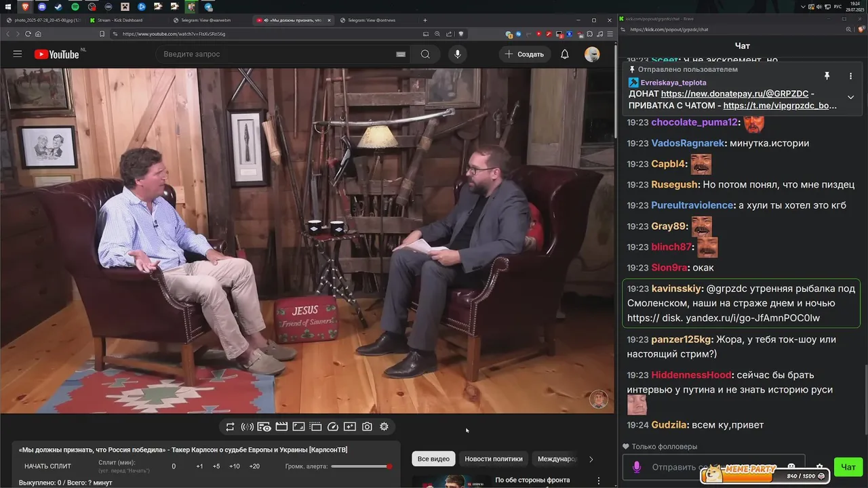
Task: Mute the playing YouTube tab via its speaker icon
Action: click(265, 20)
